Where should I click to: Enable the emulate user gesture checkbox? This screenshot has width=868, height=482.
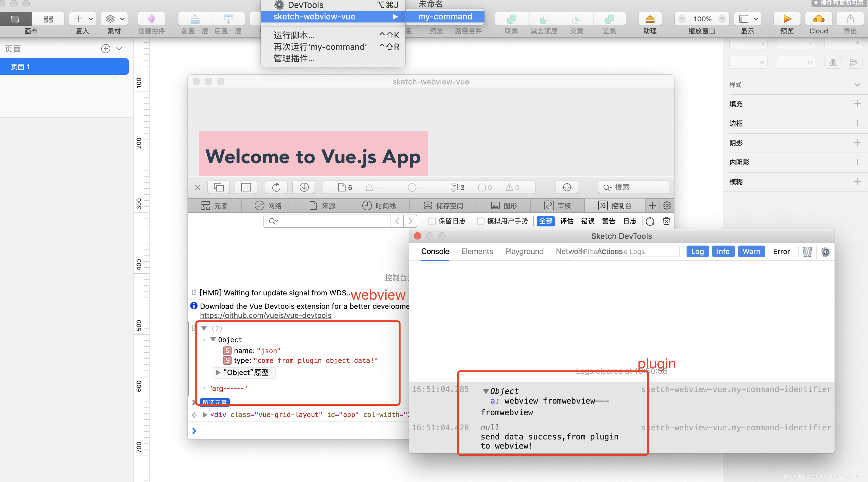point(481,221)
